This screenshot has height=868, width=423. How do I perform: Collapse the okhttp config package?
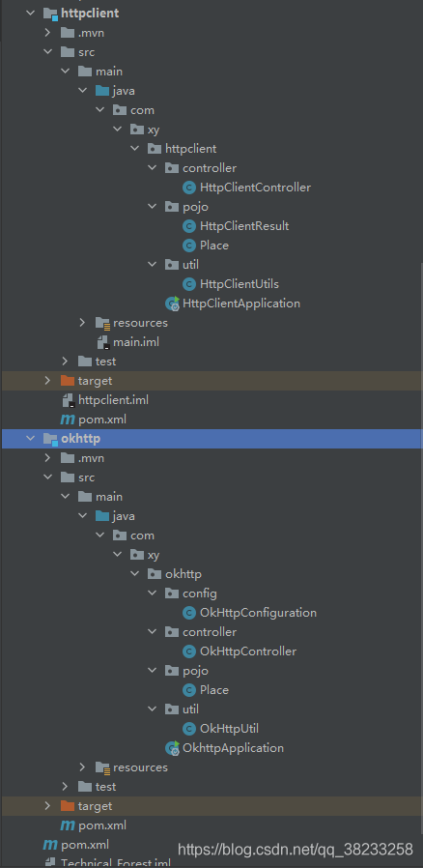(x=153, y=593)
